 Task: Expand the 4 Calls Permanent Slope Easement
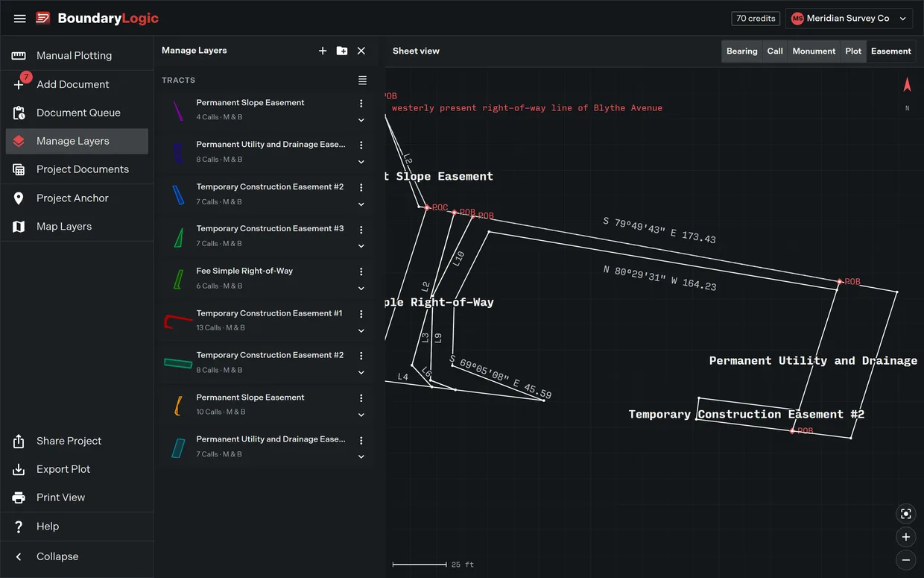click(361, 120)
